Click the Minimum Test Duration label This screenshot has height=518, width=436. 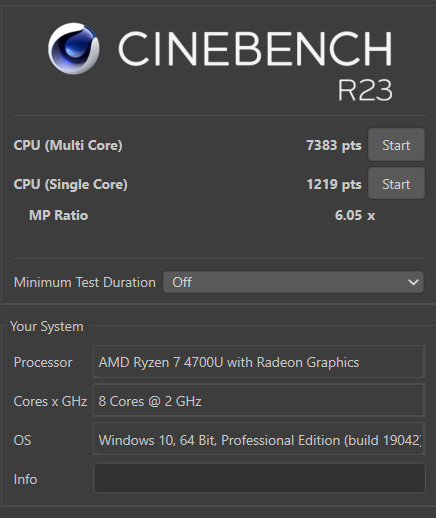[85, 282]
